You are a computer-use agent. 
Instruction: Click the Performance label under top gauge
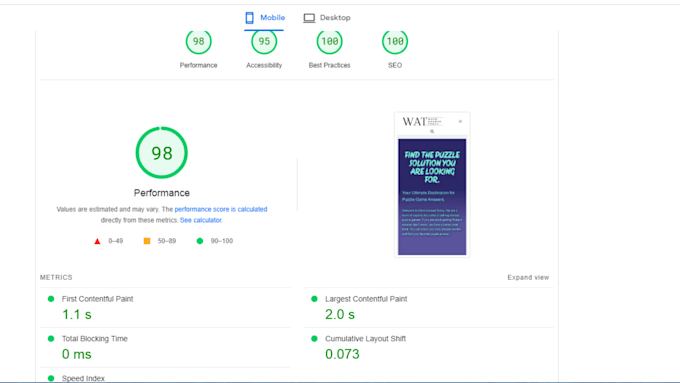199,65
